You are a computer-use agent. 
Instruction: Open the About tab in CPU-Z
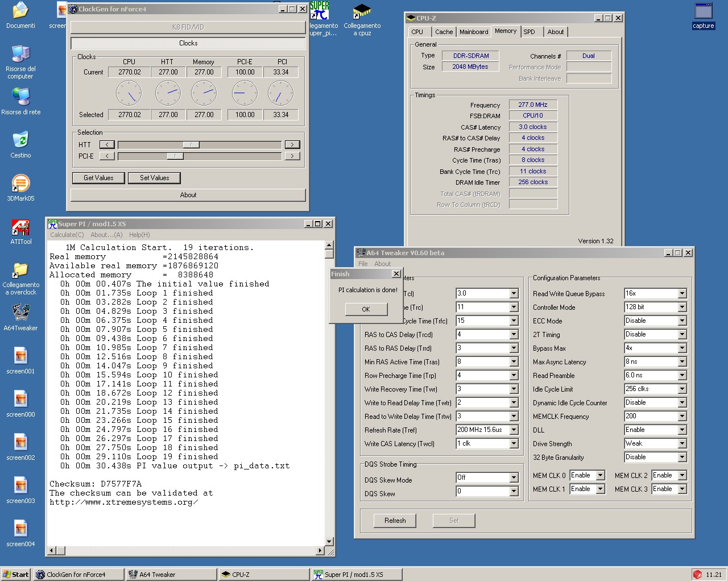(556, 32)
